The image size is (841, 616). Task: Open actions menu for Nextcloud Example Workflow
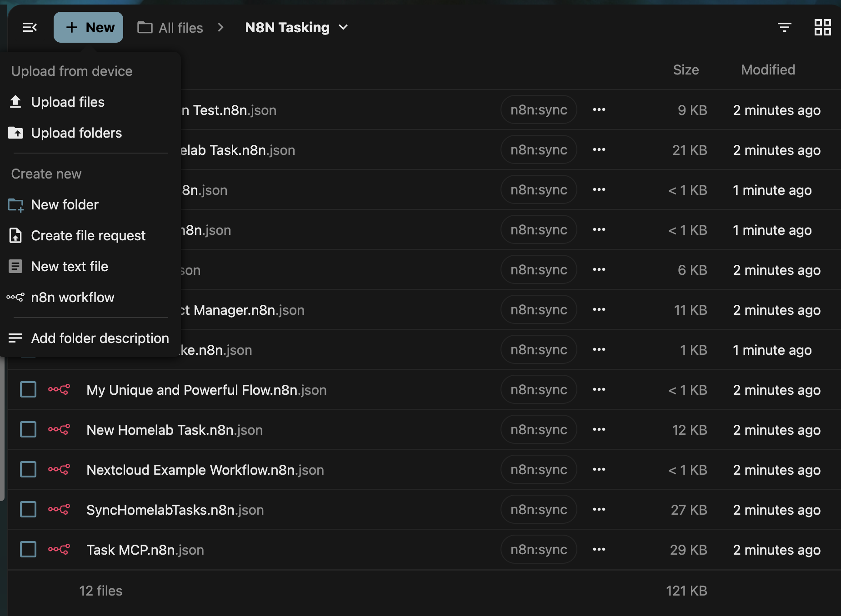click(x=599, y=469)
